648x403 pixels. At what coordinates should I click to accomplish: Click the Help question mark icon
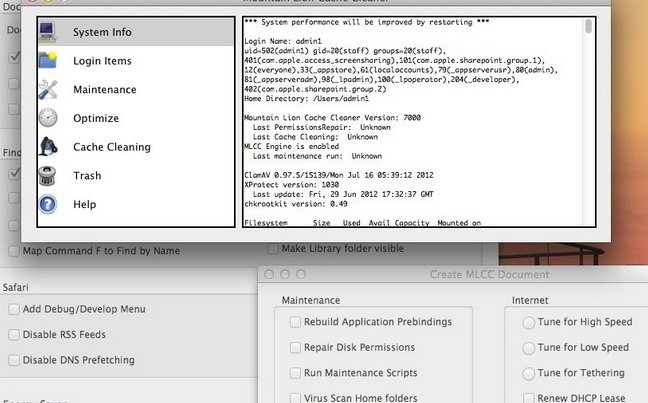[48, 204]
